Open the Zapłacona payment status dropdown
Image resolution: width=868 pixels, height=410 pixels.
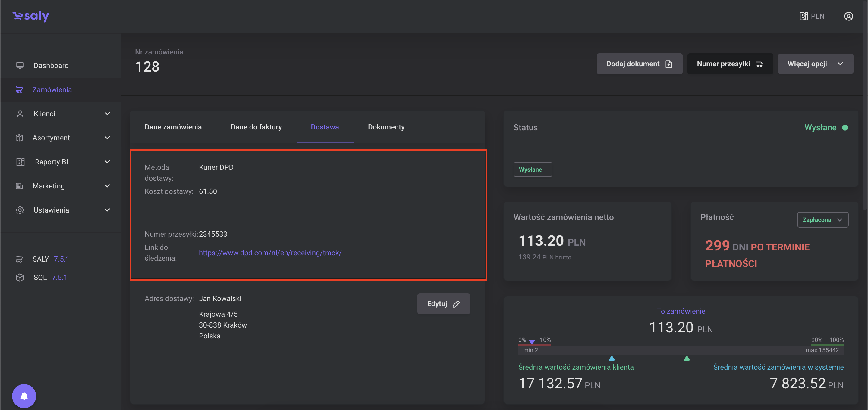point(822,220)
